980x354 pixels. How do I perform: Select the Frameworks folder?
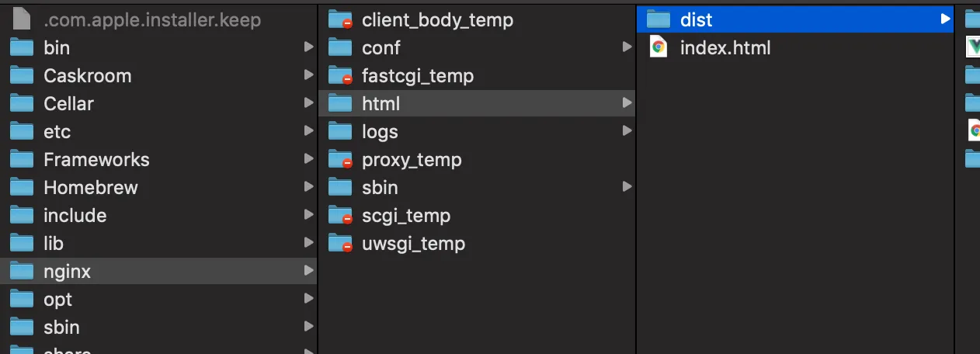click(x=158, y=159)
